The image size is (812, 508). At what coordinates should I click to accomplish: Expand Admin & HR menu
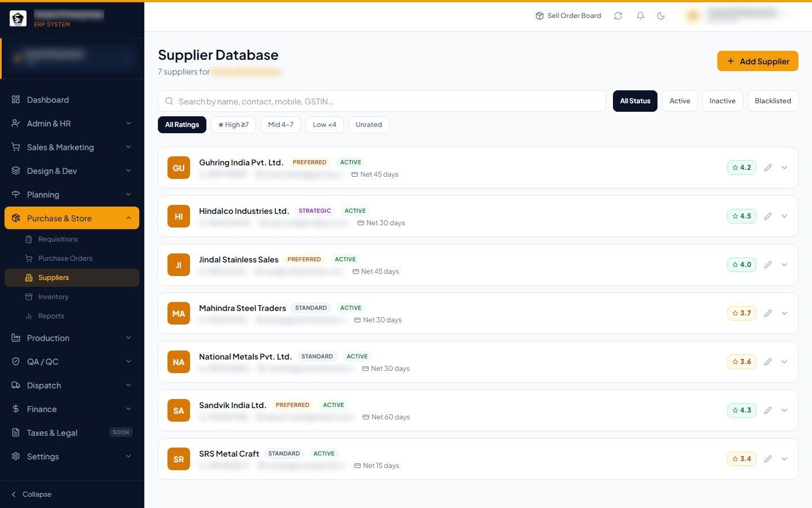pos(72,124)
